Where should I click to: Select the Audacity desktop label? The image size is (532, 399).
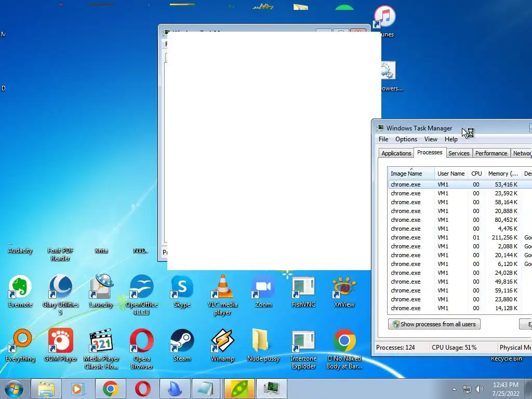pyautogui.click(x=20, y=250)
